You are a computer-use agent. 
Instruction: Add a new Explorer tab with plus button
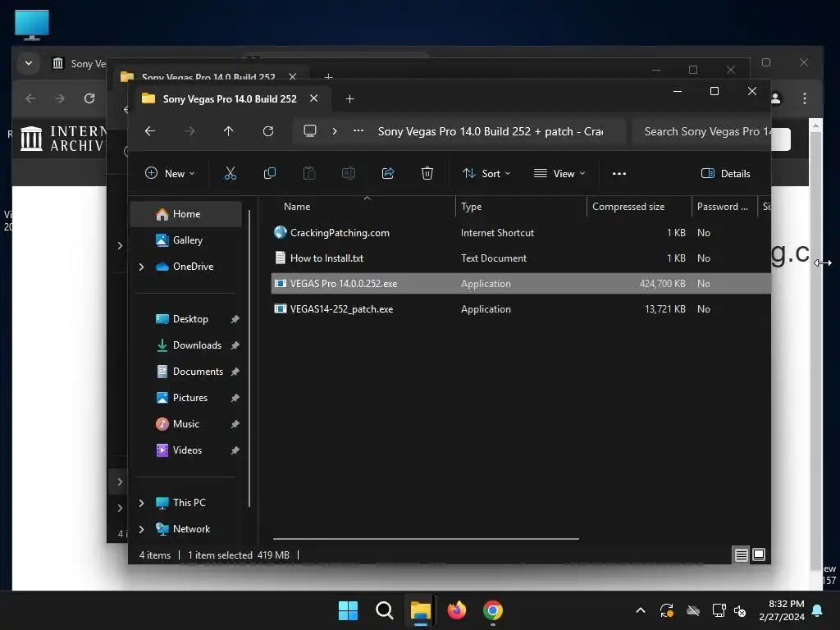point(349,99)
